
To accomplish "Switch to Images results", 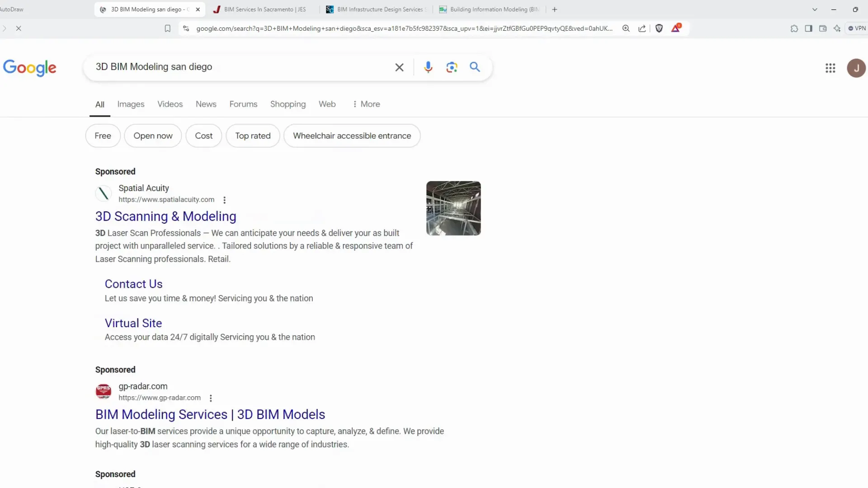I will [x=131, y=104].
